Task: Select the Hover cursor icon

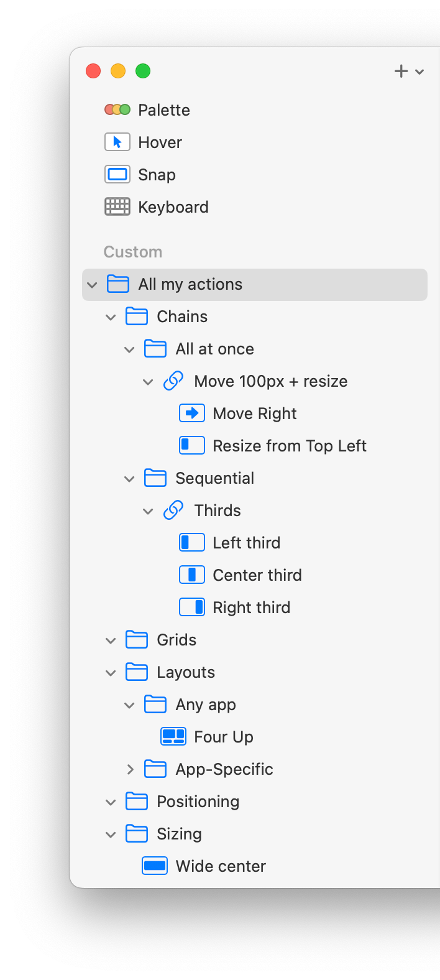Action: coord(117,142)
